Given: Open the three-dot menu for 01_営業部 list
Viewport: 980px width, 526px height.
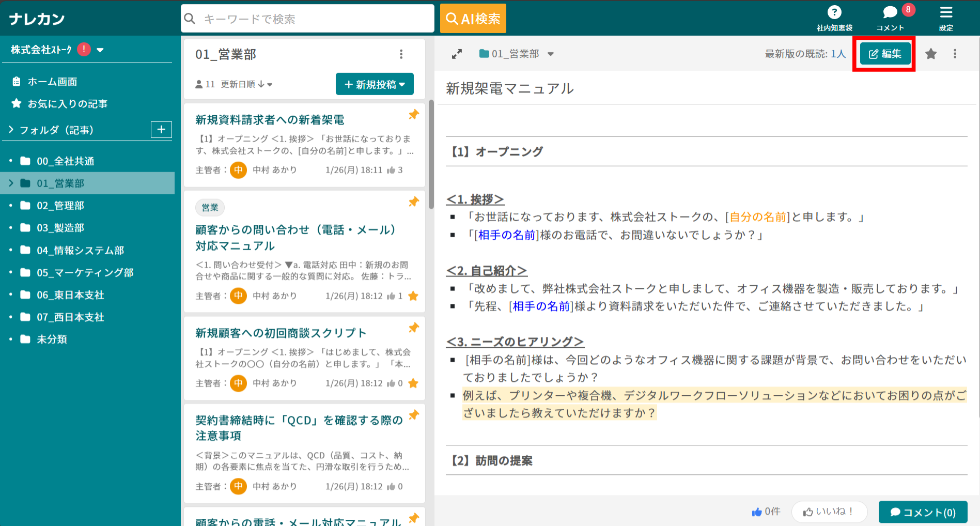Looking at the screenshot, I should coord(401,54).
